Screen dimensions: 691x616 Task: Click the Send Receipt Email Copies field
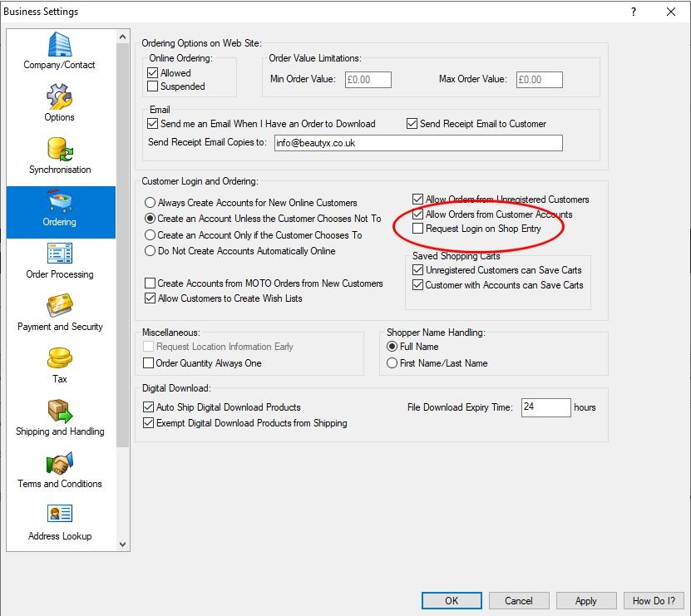417,143
